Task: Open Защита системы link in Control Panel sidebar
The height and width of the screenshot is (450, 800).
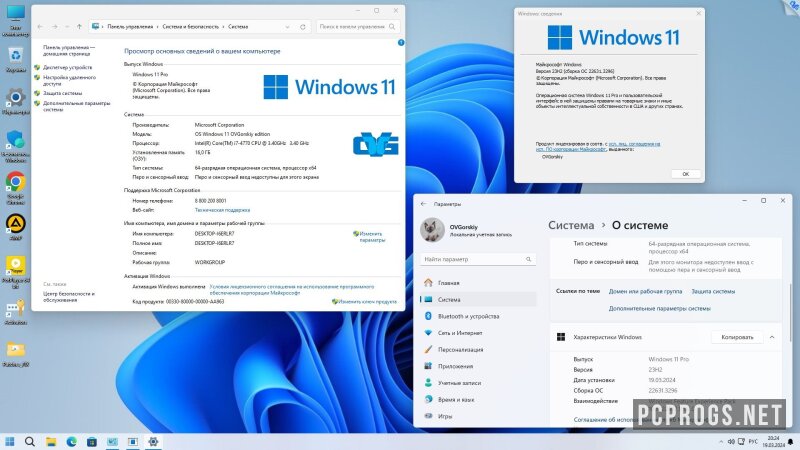Action: point(62,93)
